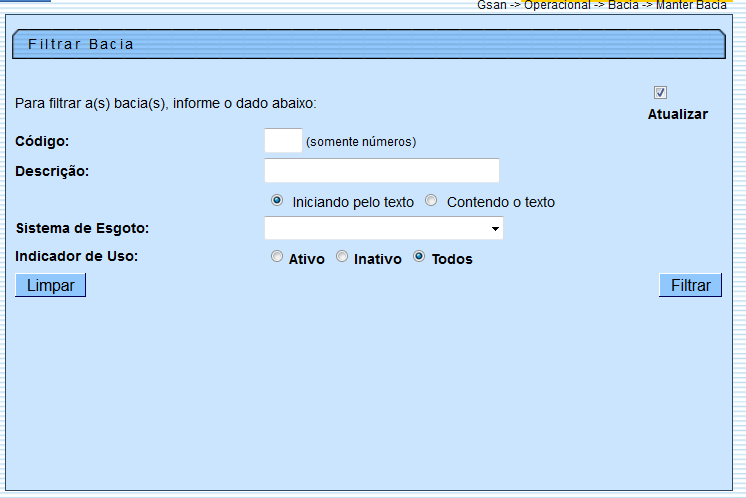Click the 'Indicador de Uso' label
This screenshot has width=746, height=498.
76,256
